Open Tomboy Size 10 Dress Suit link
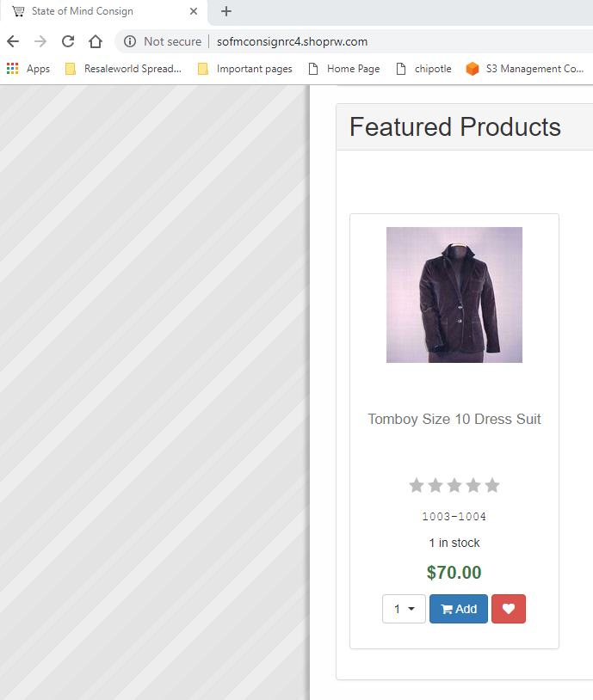Viewport: 593px width, 700px height. 454,419
